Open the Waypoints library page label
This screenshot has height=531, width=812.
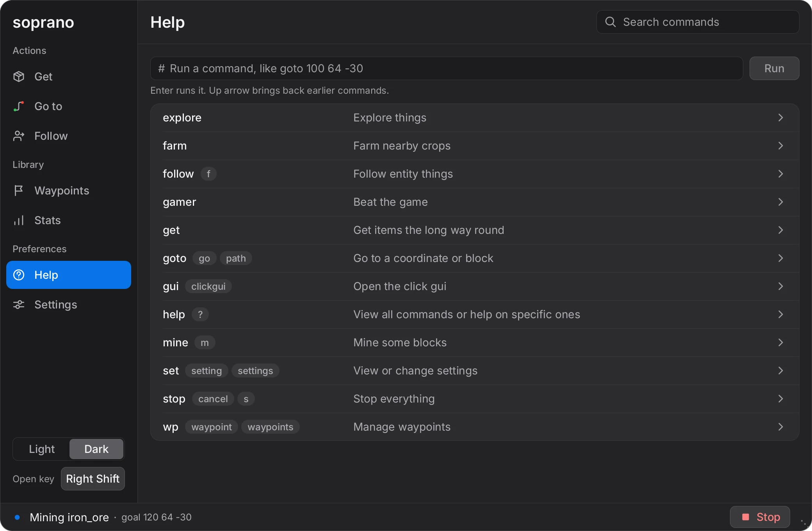pos(62,191)
